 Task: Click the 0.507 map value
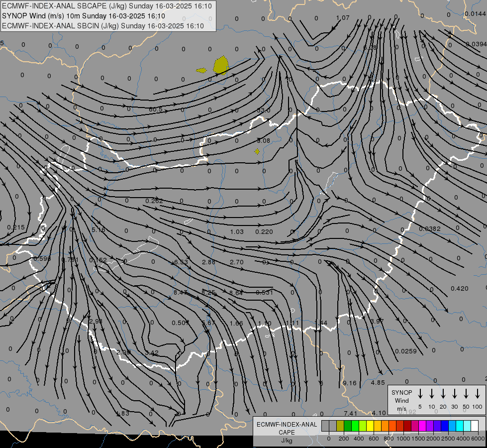coord(181,324)
